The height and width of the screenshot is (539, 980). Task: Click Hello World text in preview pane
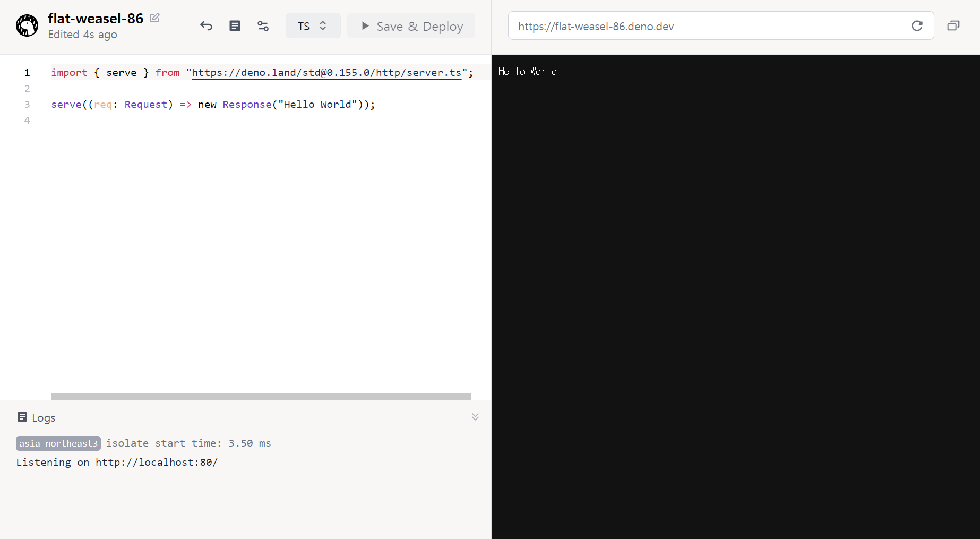coord(527,72)
